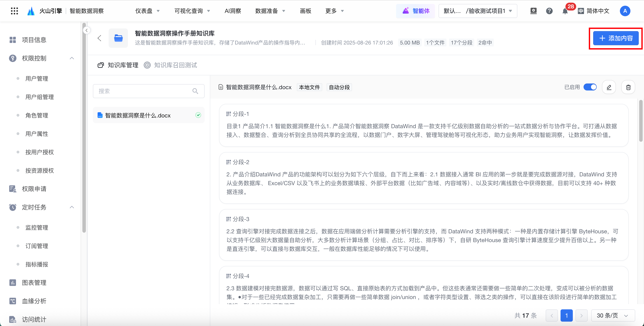Click the 添加内容 button
This screenshot has width=644, height=326.
616,38
